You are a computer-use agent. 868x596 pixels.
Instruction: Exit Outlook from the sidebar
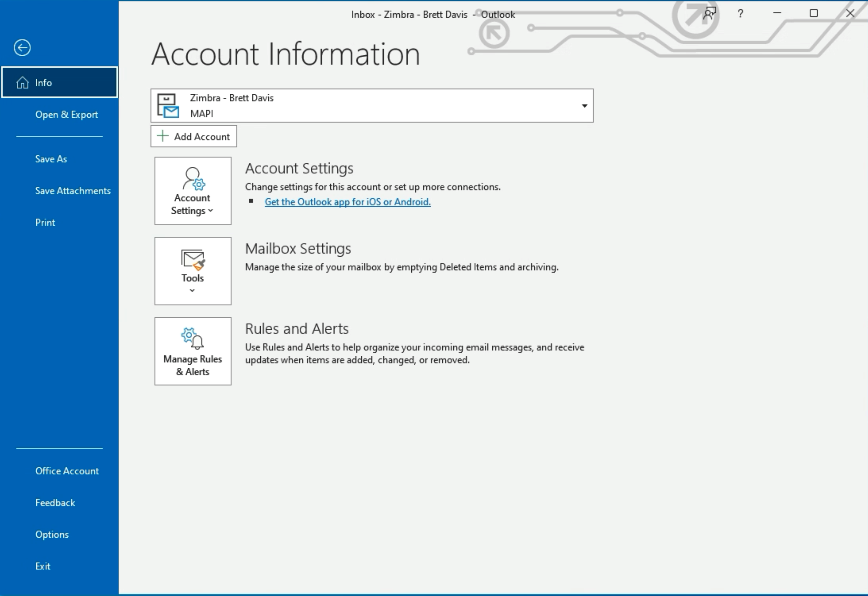(59, 566)
